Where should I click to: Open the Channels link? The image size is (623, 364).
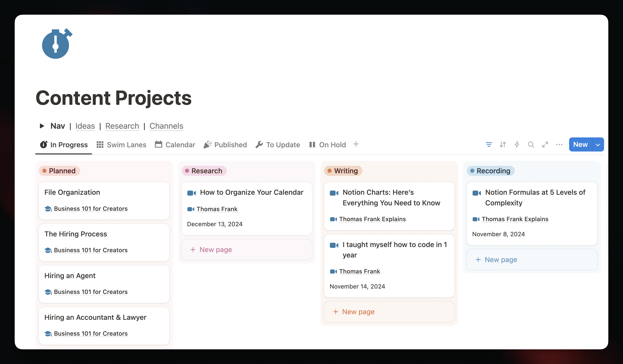(166, 126)
